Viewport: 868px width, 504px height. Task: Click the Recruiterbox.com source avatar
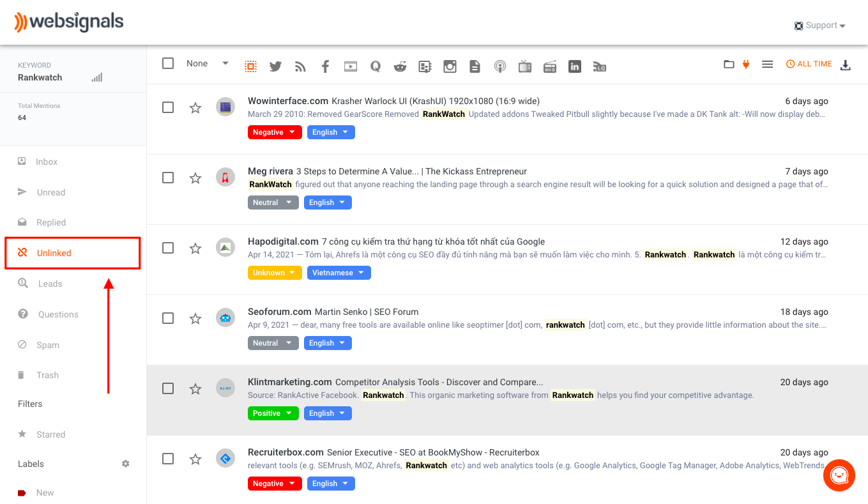(225, 459)
